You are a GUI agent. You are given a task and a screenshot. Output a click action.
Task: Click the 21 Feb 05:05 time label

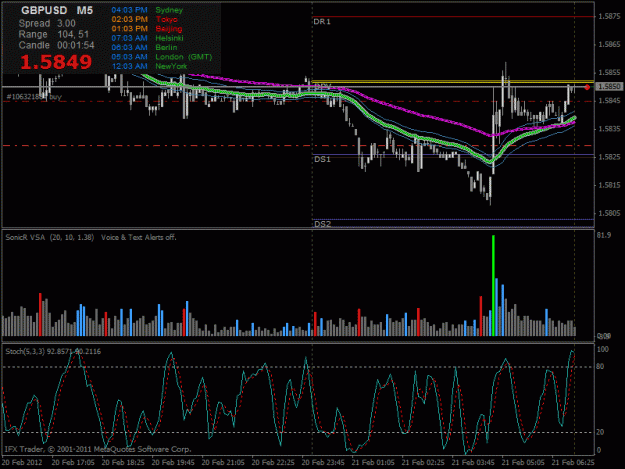(x=523, y=463)
